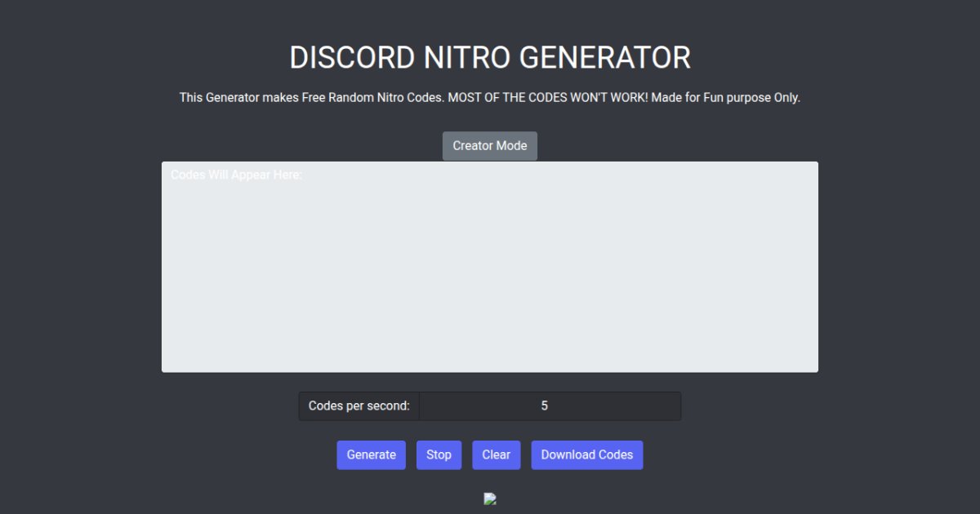The image size is (980, 514).
Task: Click the Discord Nitro Generator heading
Action: point(490,58)
